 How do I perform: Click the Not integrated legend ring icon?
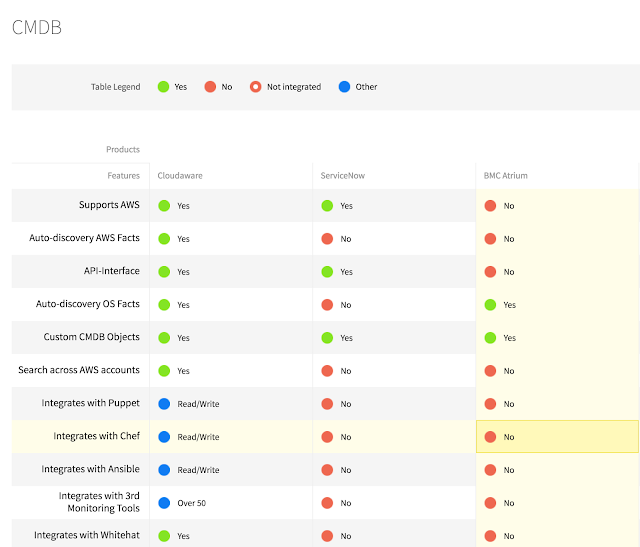255,87
